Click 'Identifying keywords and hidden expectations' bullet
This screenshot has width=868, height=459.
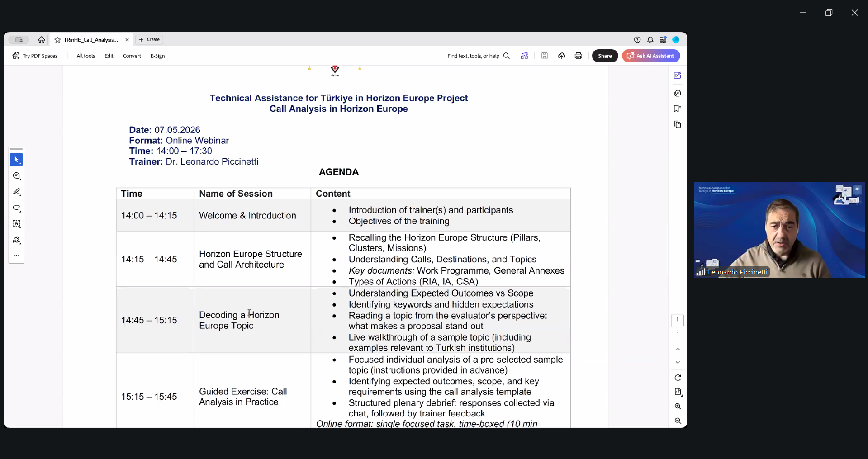(441, 305)
